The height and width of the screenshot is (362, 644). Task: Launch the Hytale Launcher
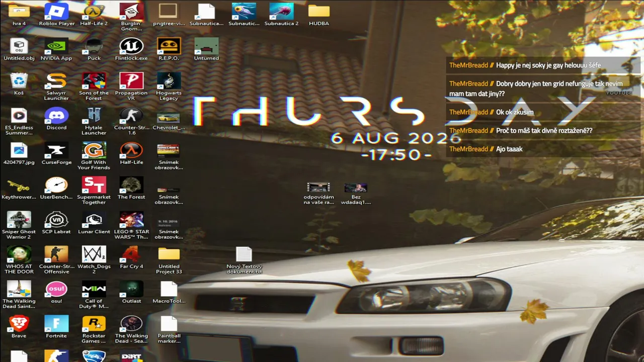94,121
